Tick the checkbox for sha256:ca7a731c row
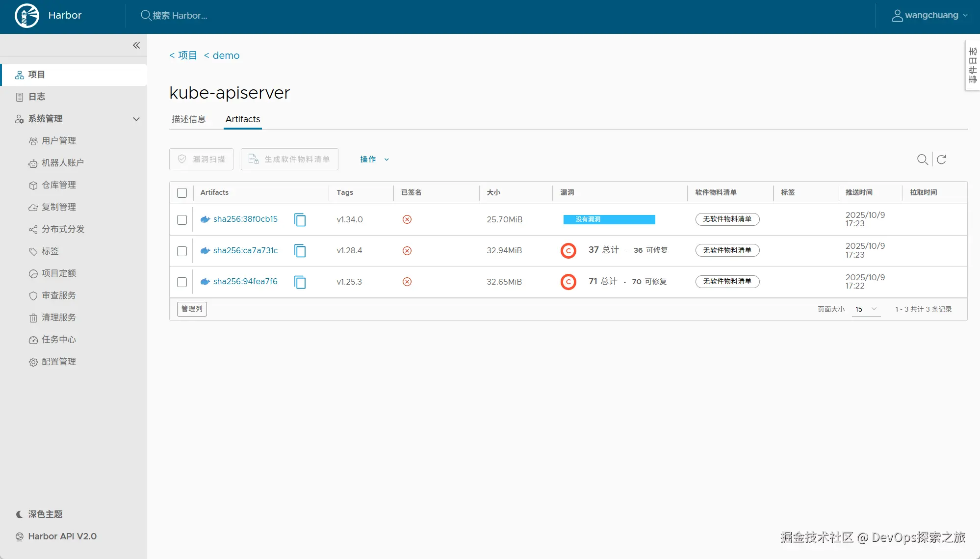This screenshot has width=980, height=559. point(182,251)
